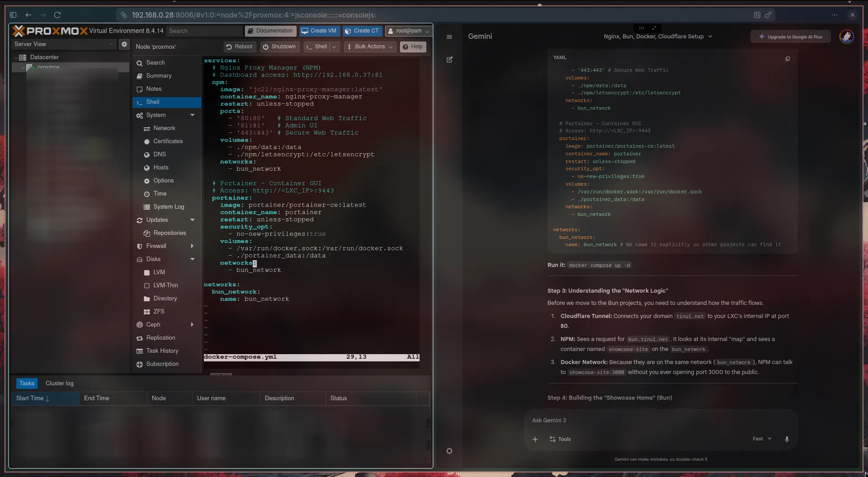Collapse the Datacenter tree node

[x=16, y=57]
